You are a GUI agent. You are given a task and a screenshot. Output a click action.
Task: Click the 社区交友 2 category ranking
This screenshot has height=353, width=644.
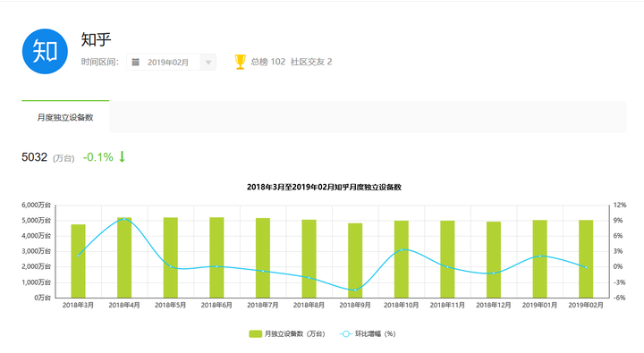pos(311,62)
